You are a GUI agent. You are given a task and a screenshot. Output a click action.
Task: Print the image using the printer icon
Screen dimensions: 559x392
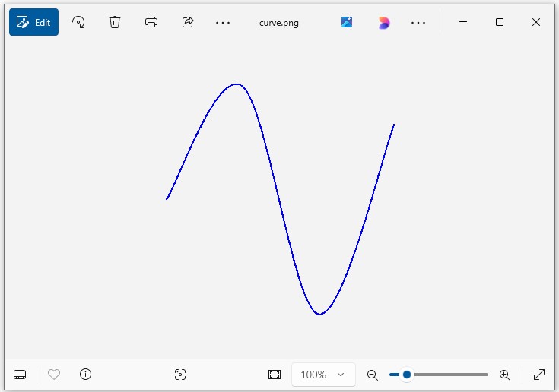151,22
